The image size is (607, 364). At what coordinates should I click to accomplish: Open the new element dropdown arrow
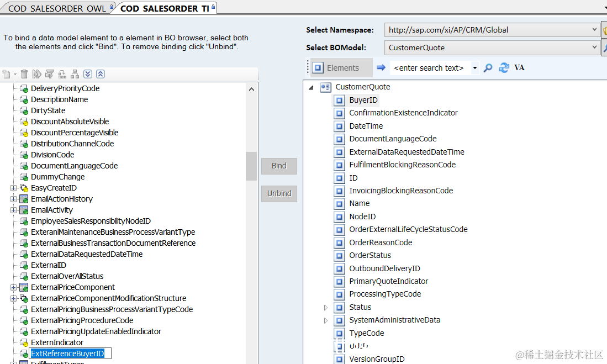[x=15, y=75]
